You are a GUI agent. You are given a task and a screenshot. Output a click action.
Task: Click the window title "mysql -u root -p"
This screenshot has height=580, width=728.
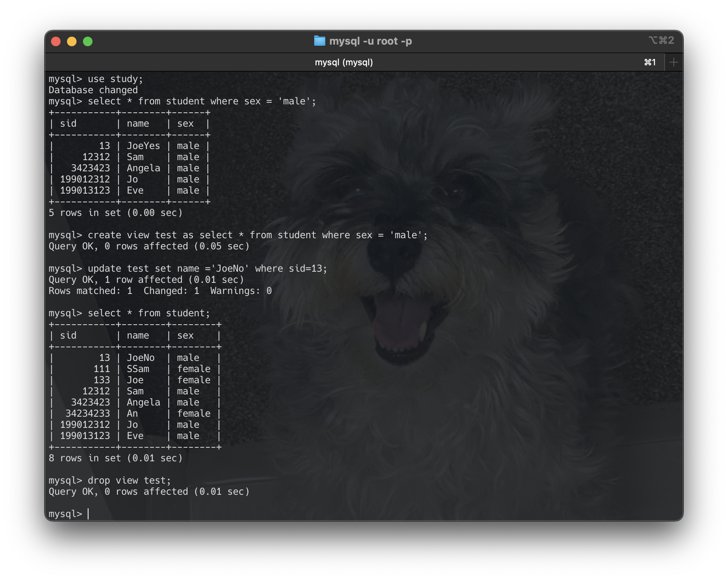click(x=371, y=41)
